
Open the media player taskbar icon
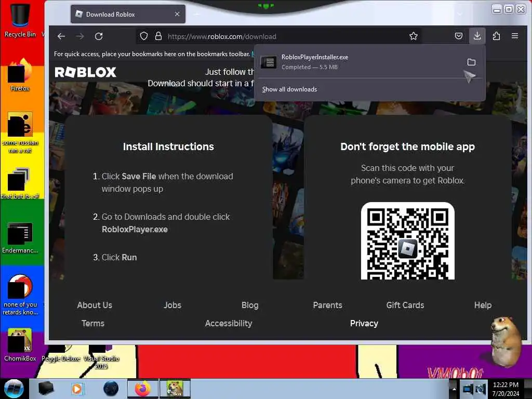77,389
